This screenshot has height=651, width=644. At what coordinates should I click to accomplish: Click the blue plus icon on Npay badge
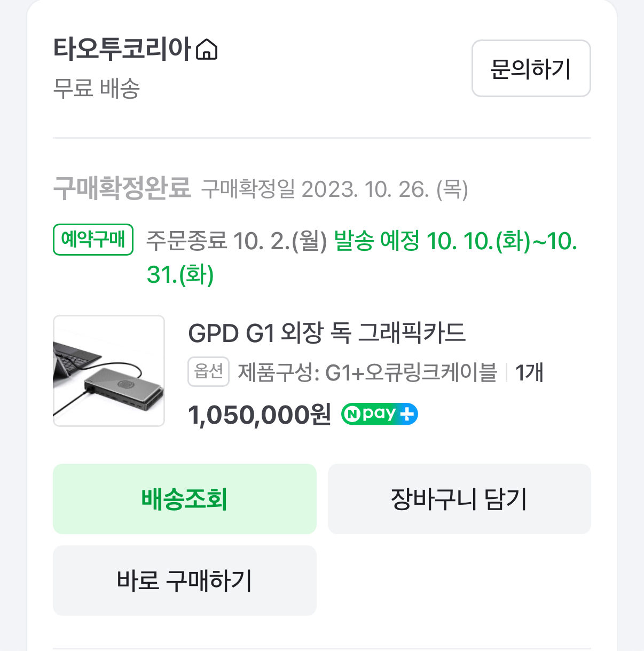click(407, 414)
